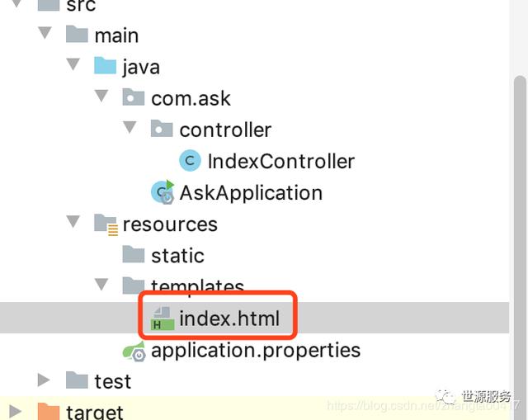Click the static folder icon

pyautogui.click(x=134, y=256)
